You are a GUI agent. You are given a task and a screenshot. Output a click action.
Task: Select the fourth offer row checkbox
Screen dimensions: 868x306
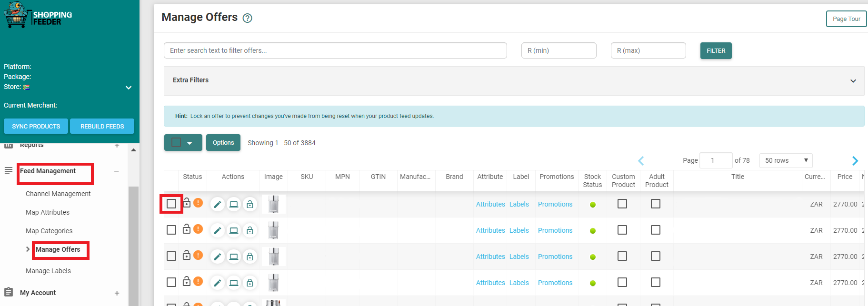(171, 282)
